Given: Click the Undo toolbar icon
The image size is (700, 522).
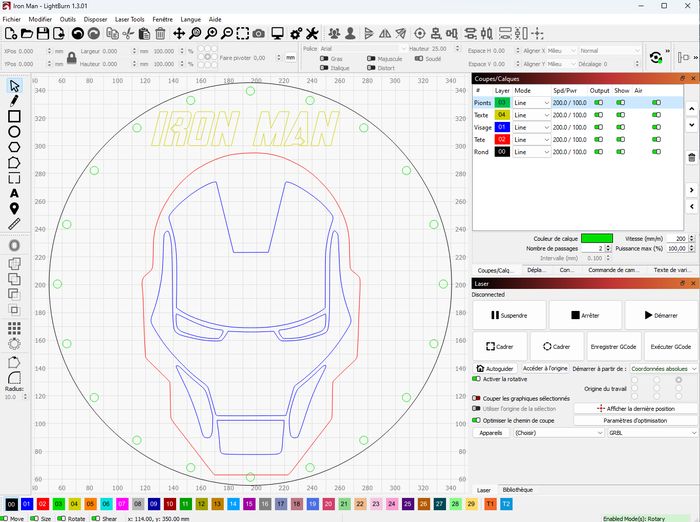Looking at the screenshot, I should (x=78, y=33).
